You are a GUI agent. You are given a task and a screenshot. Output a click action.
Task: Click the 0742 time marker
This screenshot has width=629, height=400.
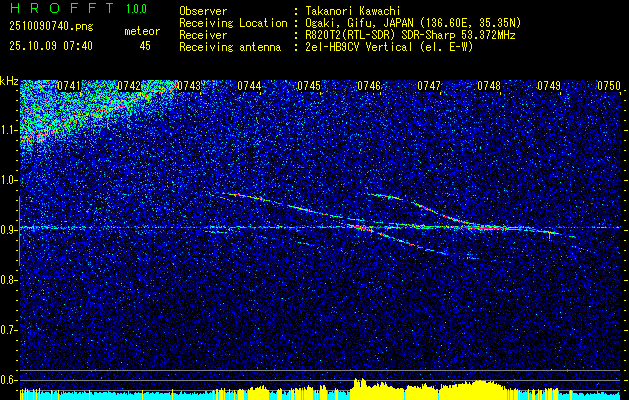point(129,86)
